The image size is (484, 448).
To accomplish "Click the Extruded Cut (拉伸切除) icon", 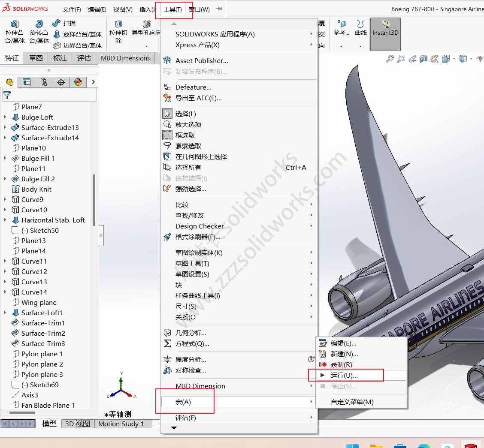I will pyautogui.click(x=118, y=24).
